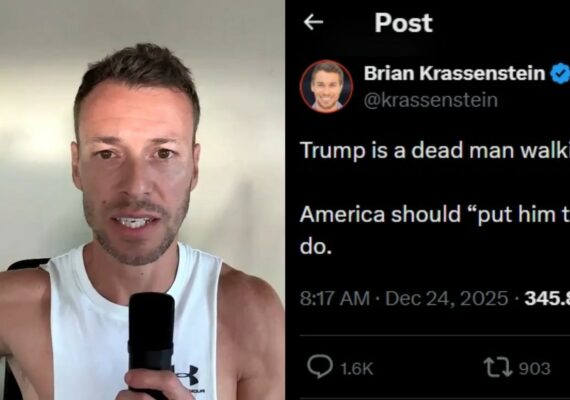The width and height of the screenshot is (570, 400).
Task: Open the 8:17 AM timestamp link
Action: 335,299
